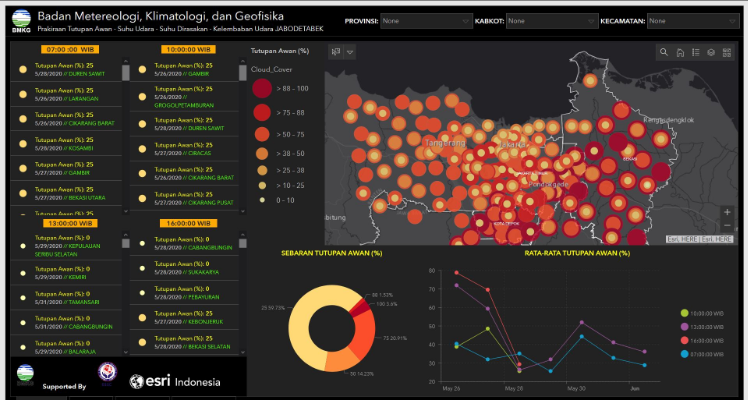
Task: Activate the map feature selection tool
Action: point(336,52)
